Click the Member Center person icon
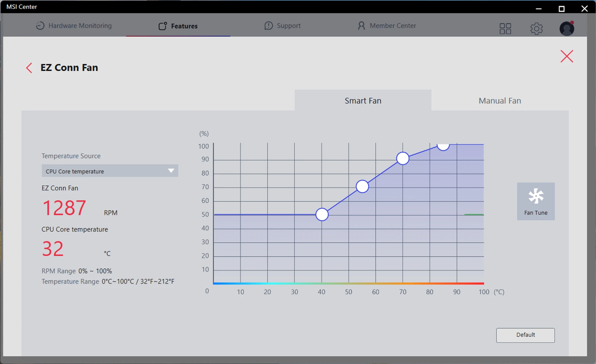 (x=361, y=26)
